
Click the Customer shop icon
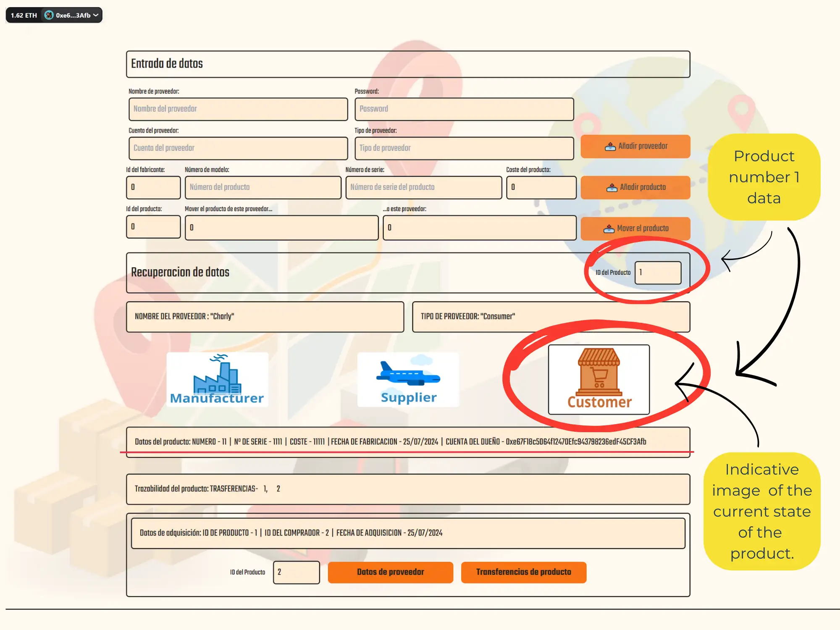pyautogui.click(x=598, y=379)
